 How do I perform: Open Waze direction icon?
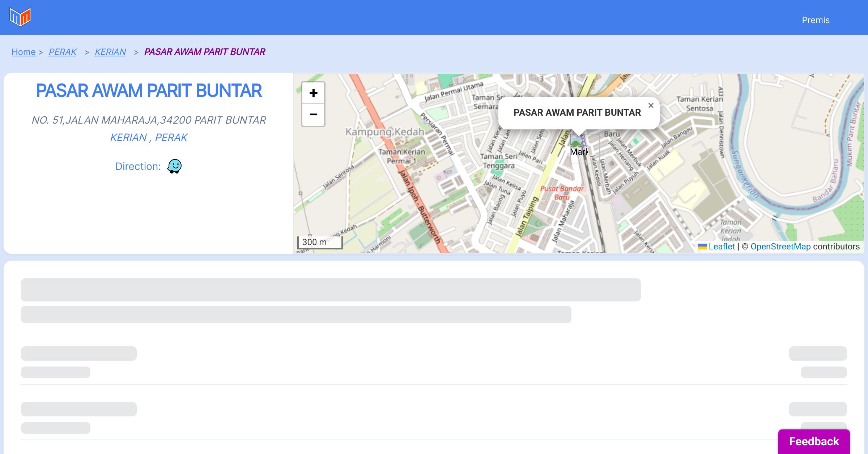pos(174,166)
